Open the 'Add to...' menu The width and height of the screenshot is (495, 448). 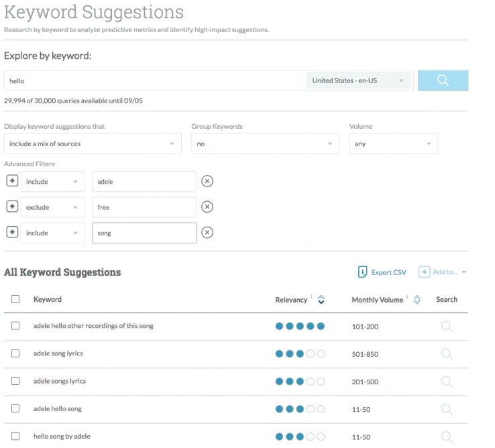[x=443, y=272]
